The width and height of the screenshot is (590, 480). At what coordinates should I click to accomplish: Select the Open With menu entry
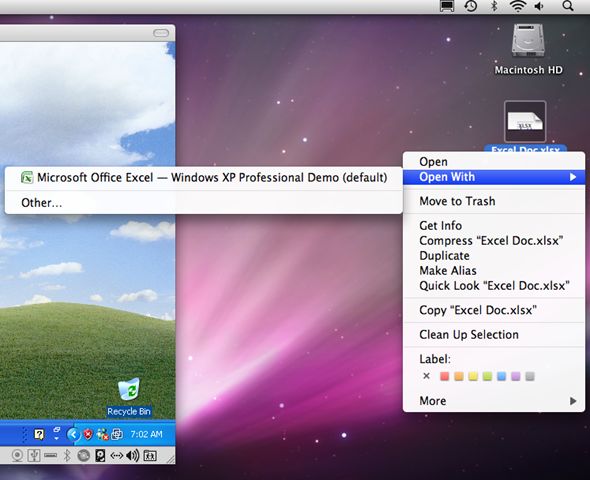(x=494, y=177)
